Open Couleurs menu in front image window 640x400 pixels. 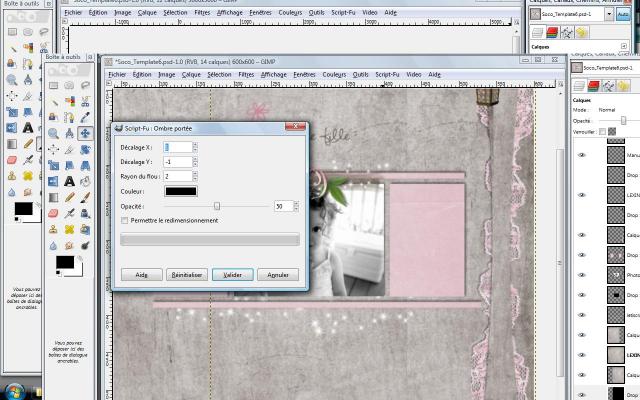click(x=334, y=75)
